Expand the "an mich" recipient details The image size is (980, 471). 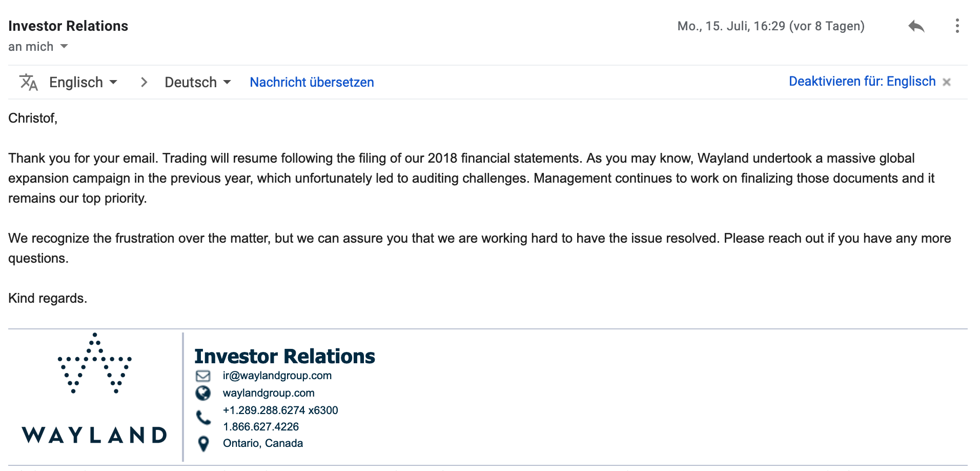pos(64,47)
